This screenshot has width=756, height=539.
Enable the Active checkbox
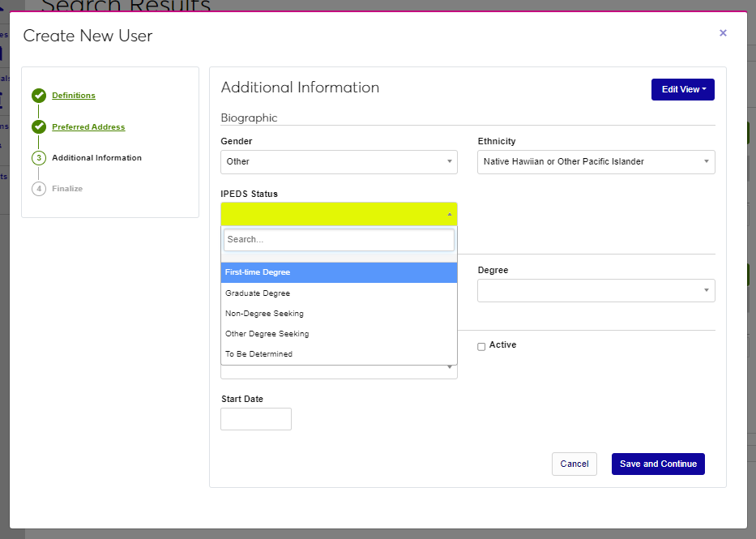point(481,346)
